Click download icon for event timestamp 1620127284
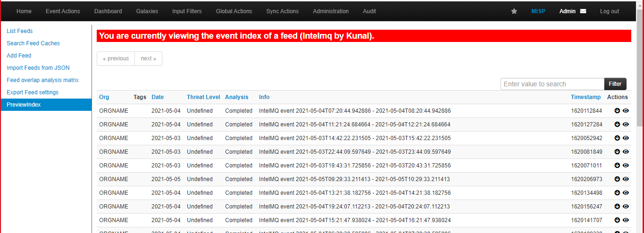Screen dimensions: 644x233 click(x=617, y=125)
